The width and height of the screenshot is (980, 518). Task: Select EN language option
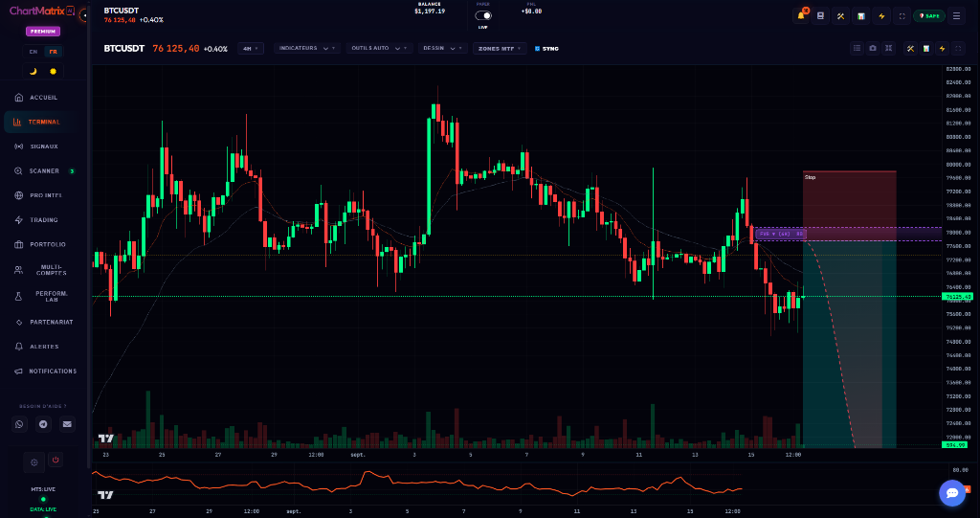pos(33,52)
